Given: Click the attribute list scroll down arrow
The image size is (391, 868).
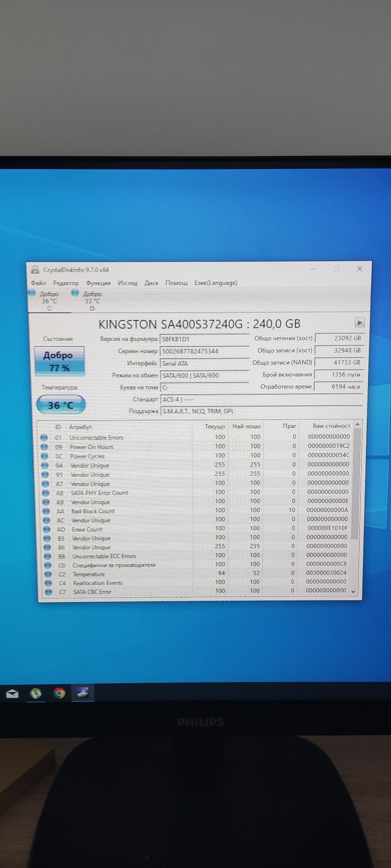Looking at the screenshot, I should pos(353,592).
